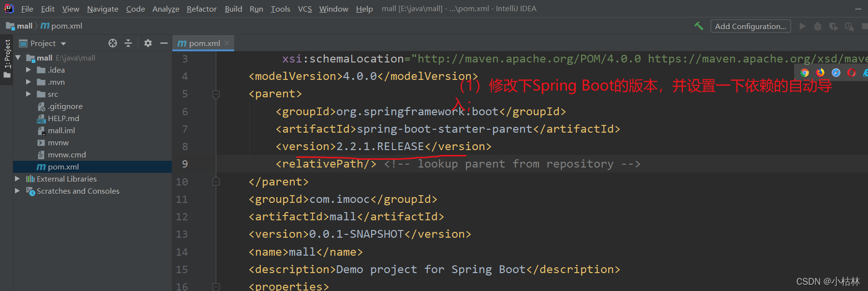Click the Profiler run icon

pyautogui.click(x=849, y=26)
